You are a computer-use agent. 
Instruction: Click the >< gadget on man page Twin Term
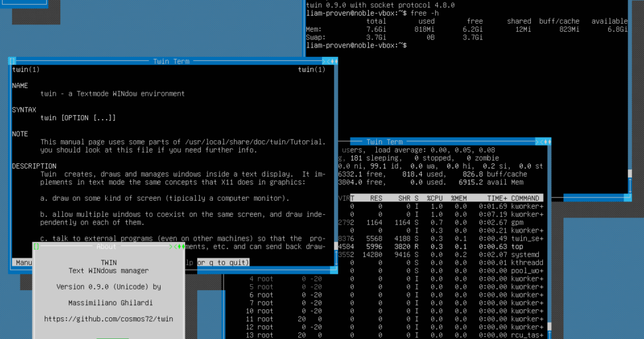(x=325, y=61)
